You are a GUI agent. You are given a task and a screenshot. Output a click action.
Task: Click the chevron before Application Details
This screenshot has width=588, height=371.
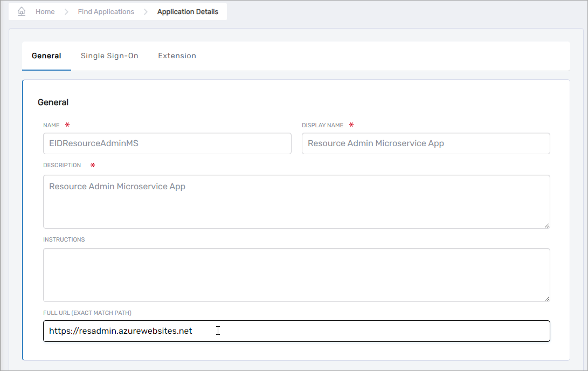pyautogui.click(x=146, y=12)
